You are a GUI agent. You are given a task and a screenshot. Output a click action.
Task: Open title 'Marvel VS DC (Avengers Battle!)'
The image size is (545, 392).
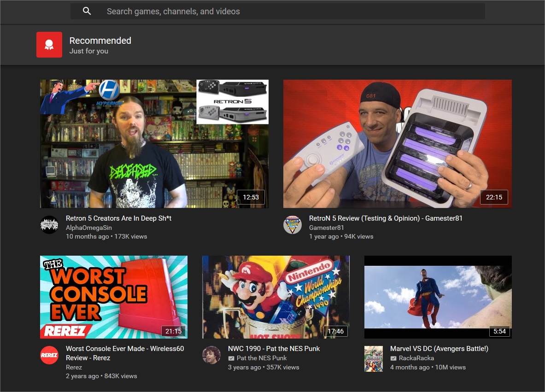tap(440, 349)
